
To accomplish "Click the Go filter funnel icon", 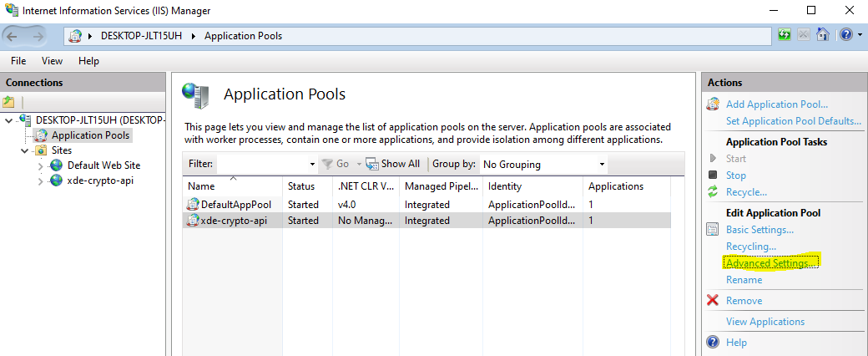I will pos(327,164).
